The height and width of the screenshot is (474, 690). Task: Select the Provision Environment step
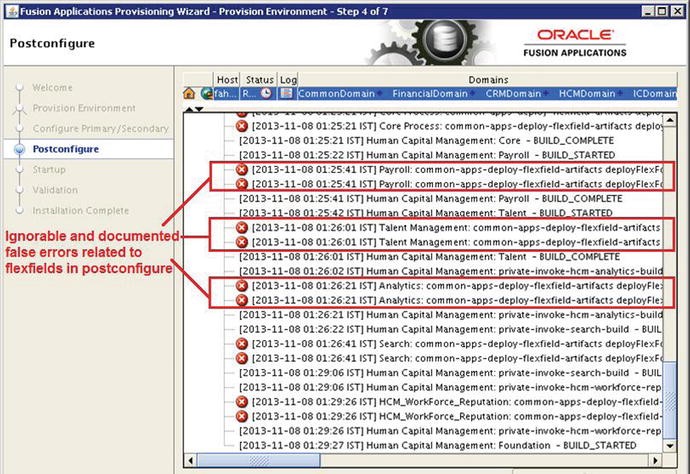point(84,108)
